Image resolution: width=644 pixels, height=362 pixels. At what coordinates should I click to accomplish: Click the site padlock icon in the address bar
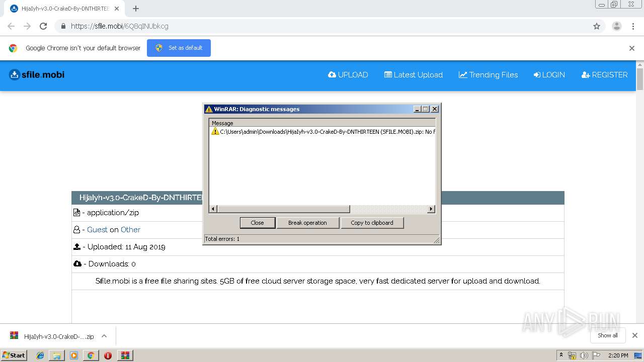click(63, 26)
